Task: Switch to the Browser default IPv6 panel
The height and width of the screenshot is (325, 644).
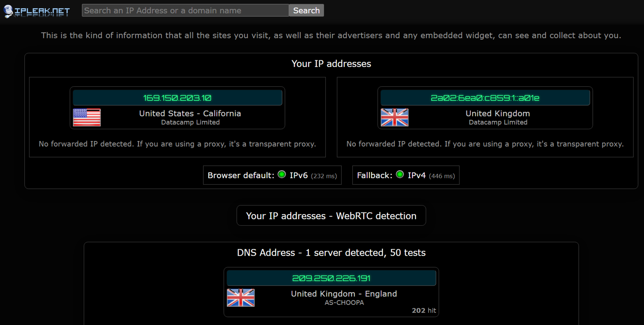Action: click(x=272, y=175)
